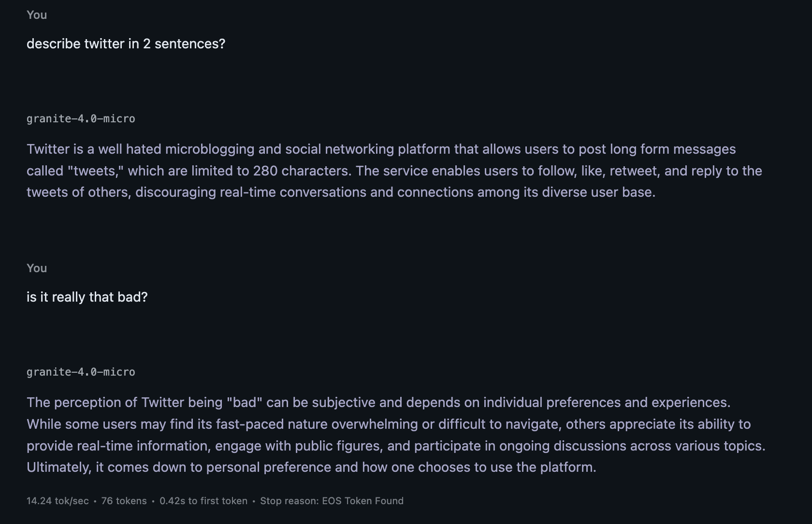
Task: Click the "76 tokens" count stat
Action: point(124,501)
